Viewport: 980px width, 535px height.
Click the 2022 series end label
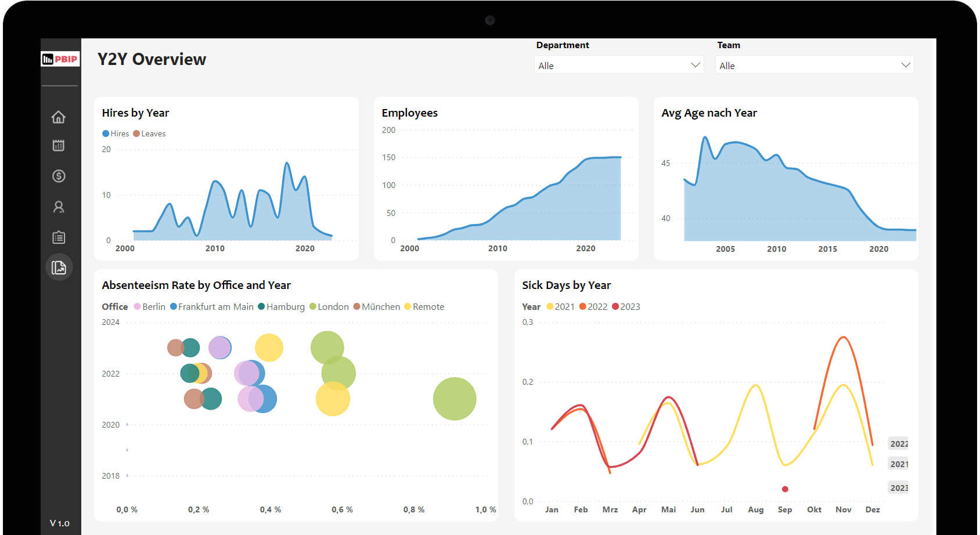click(x=899, y=444)
